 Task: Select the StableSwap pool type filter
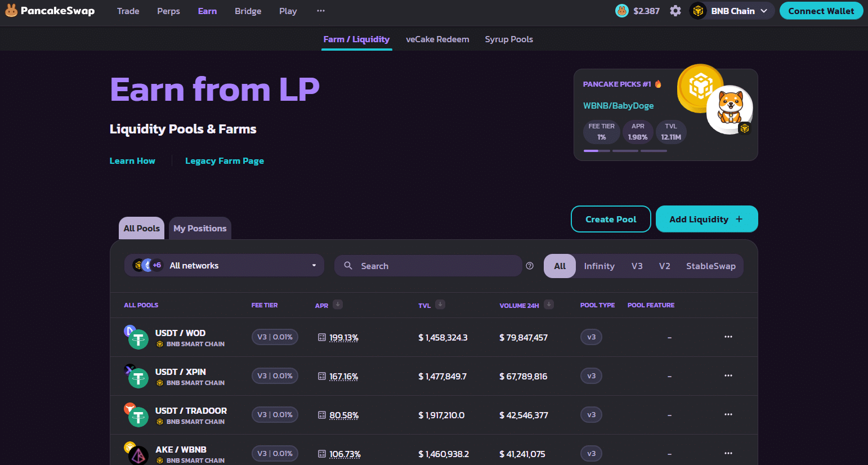711,266
